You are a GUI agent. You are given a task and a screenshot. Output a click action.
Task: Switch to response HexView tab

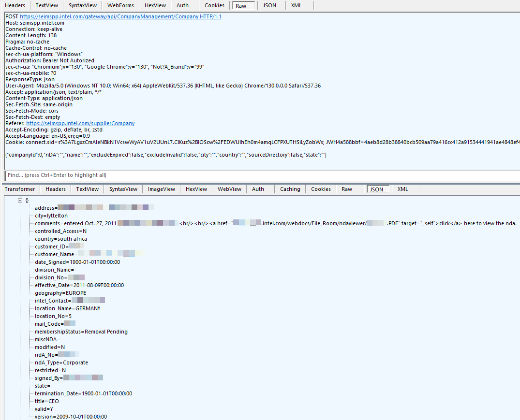[196, 189]
